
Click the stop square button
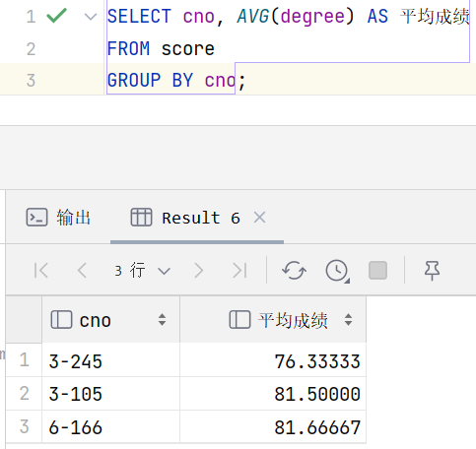pyautogui.click(x=377, y=271)
